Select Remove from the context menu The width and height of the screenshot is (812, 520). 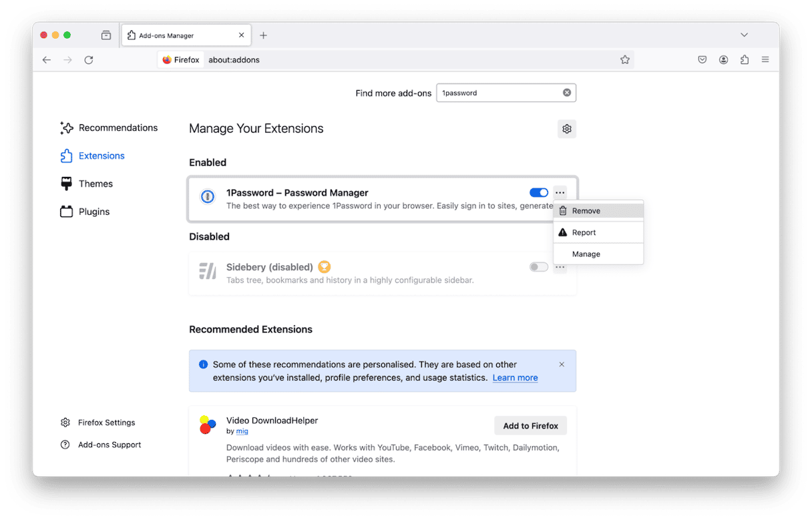click(586, 211)
